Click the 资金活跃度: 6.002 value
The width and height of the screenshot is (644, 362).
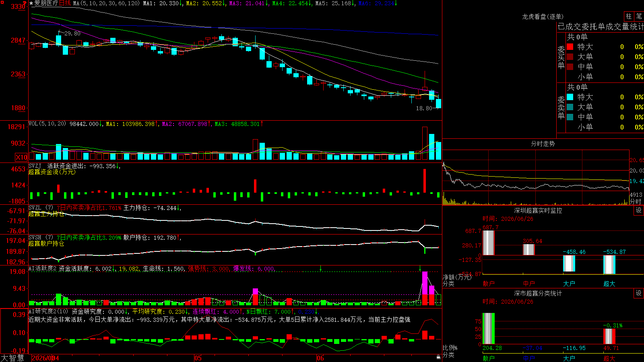(87, 268)
